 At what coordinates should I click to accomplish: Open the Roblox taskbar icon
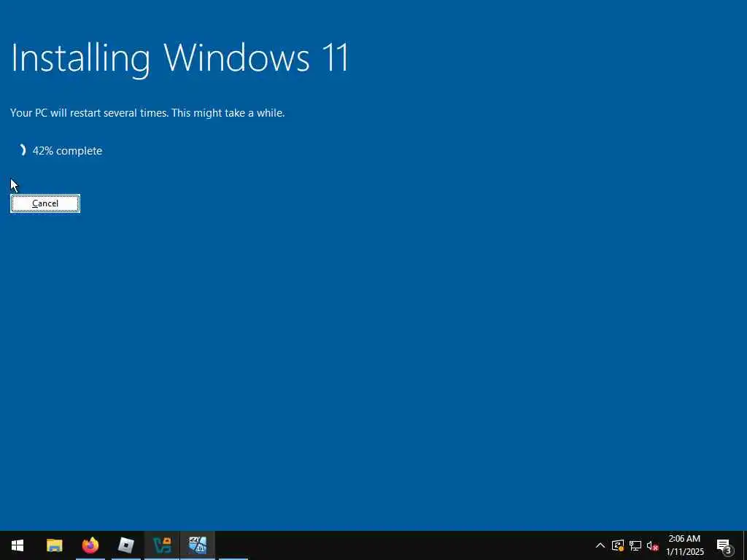tap(125, 545)
